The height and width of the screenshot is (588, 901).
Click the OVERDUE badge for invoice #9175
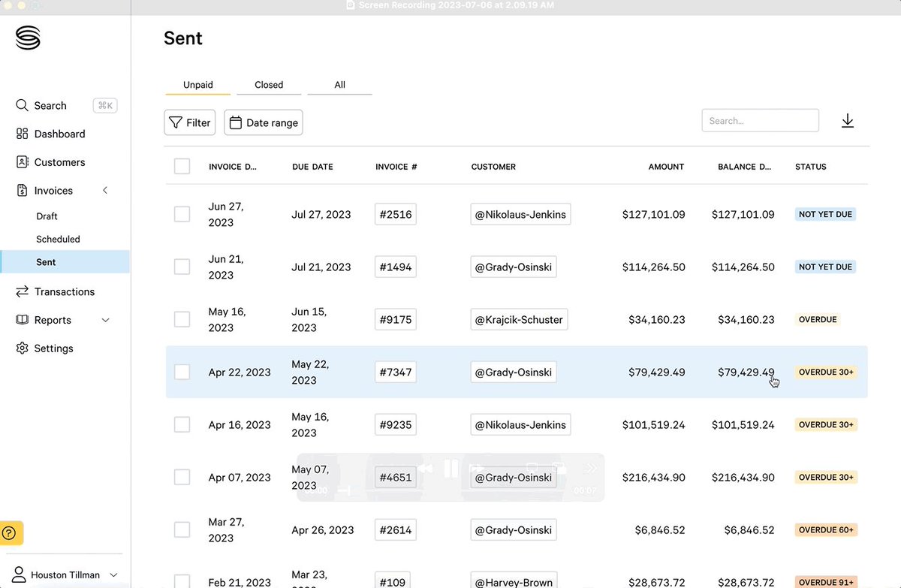[x=818, y=319]
